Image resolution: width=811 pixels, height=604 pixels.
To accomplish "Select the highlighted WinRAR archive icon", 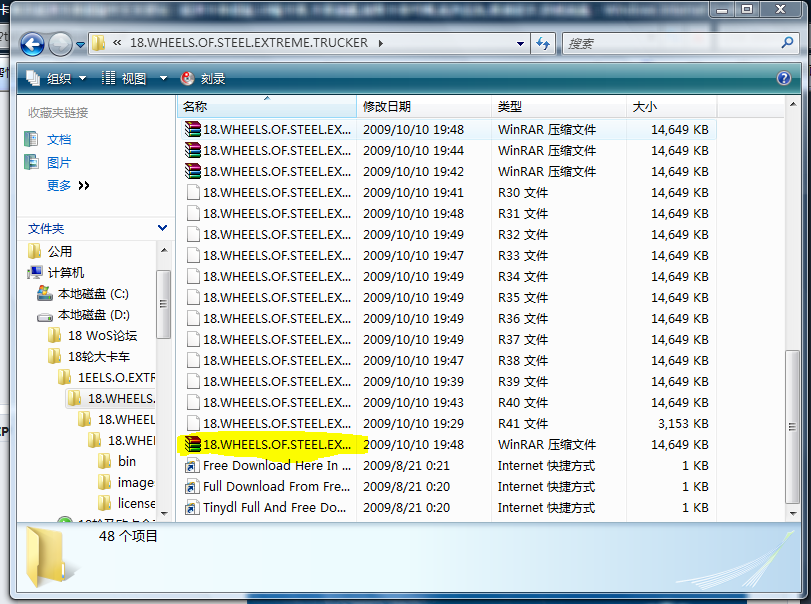I will pos(192,444).
